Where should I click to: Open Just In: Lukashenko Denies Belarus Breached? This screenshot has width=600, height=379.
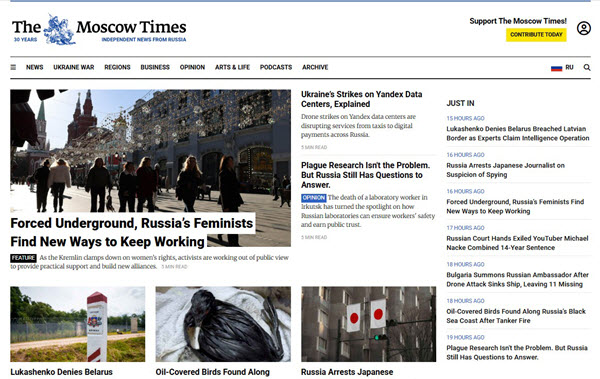tap(518, 134)
